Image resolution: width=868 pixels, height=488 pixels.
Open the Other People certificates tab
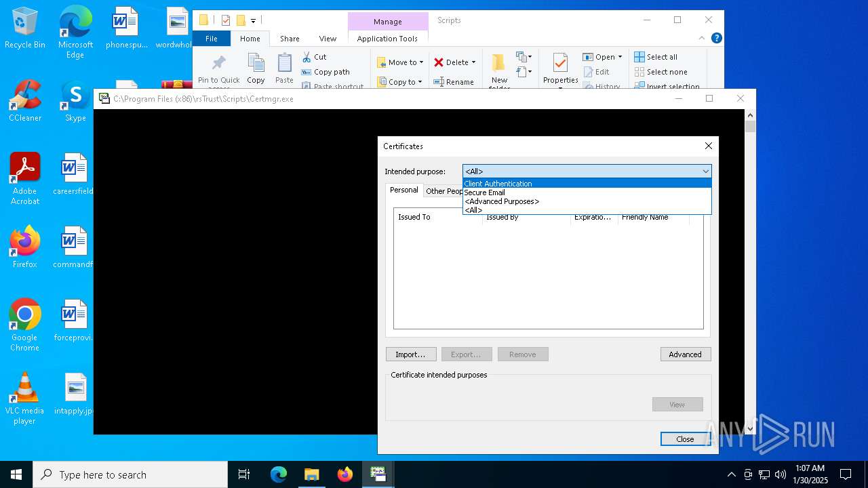pyautogui.click(x=443, y=191)
